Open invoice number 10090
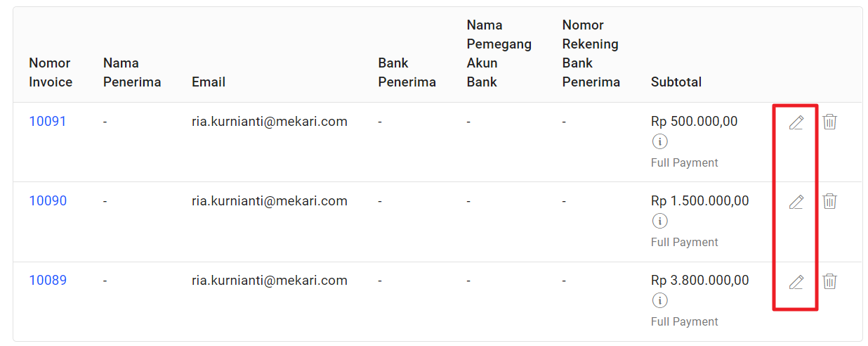 point(48,200)
